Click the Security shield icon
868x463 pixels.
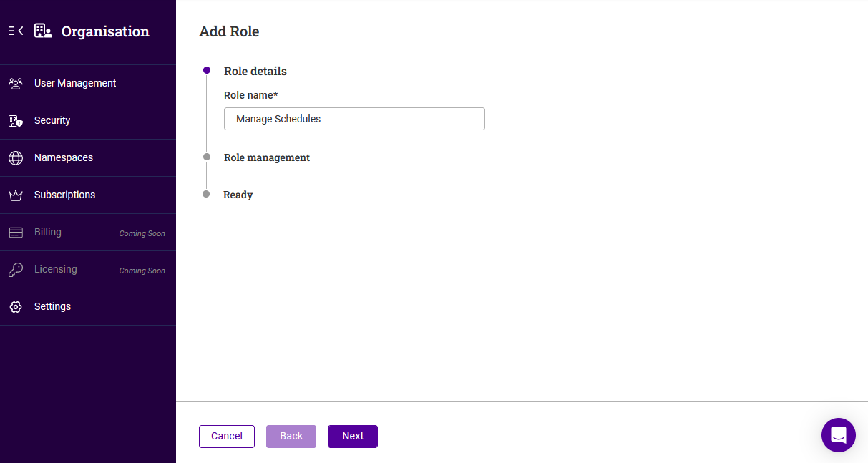(x=16, y=120)
